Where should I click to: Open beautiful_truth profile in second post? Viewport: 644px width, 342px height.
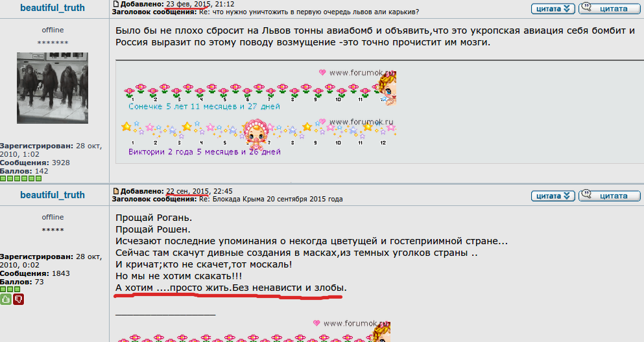(x=53, y=195)
